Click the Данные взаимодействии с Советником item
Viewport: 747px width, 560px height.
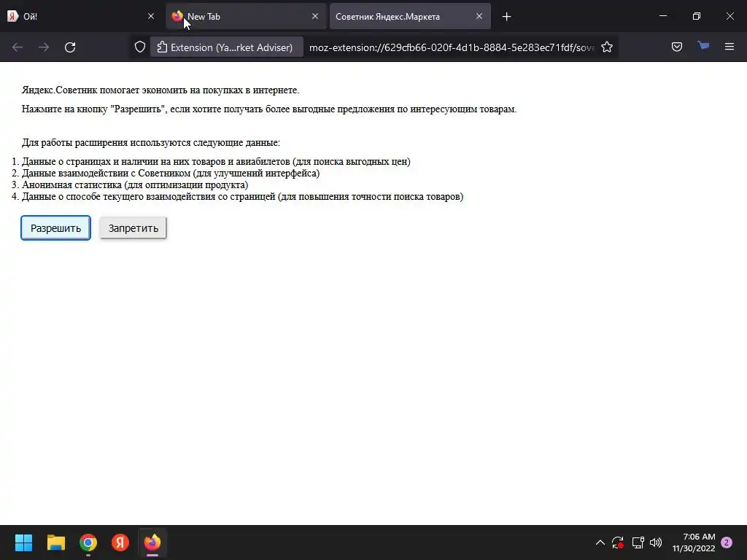click(171, 173)
